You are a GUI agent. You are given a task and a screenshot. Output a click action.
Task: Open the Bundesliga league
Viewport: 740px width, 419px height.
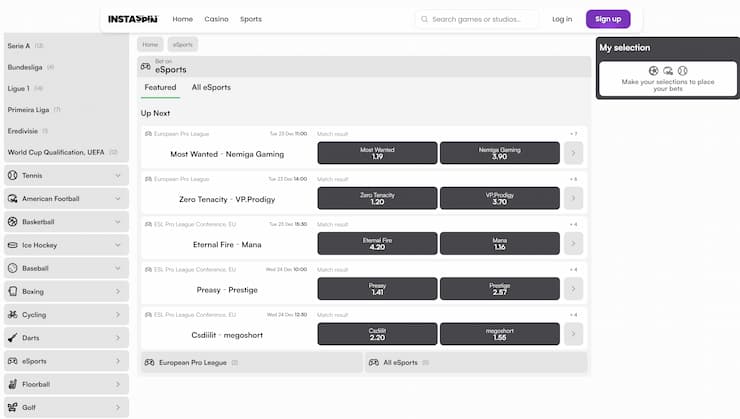point(66,67)
